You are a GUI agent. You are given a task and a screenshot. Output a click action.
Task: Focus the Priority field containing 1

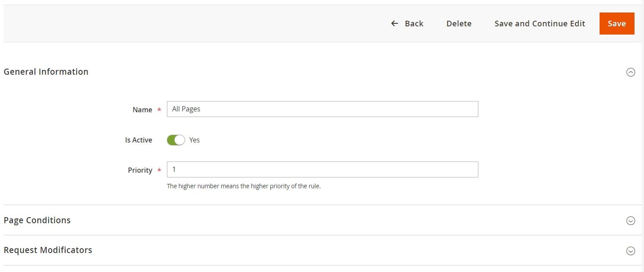click(x=322, y=169)
